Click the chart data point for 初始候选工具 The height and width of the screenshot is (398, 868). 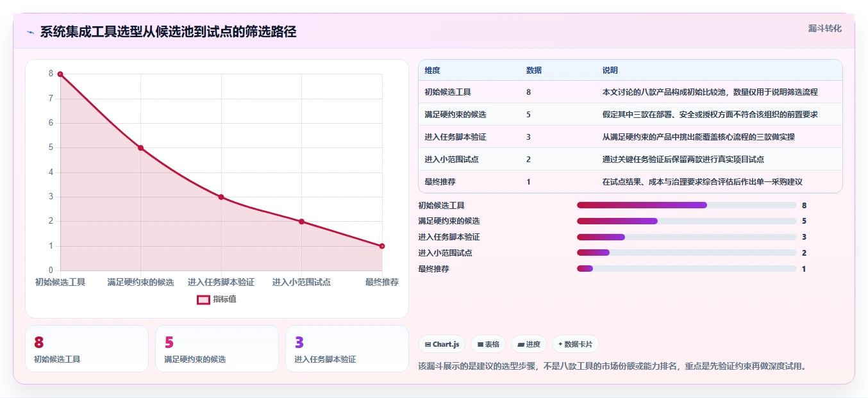tap(60, 74)
